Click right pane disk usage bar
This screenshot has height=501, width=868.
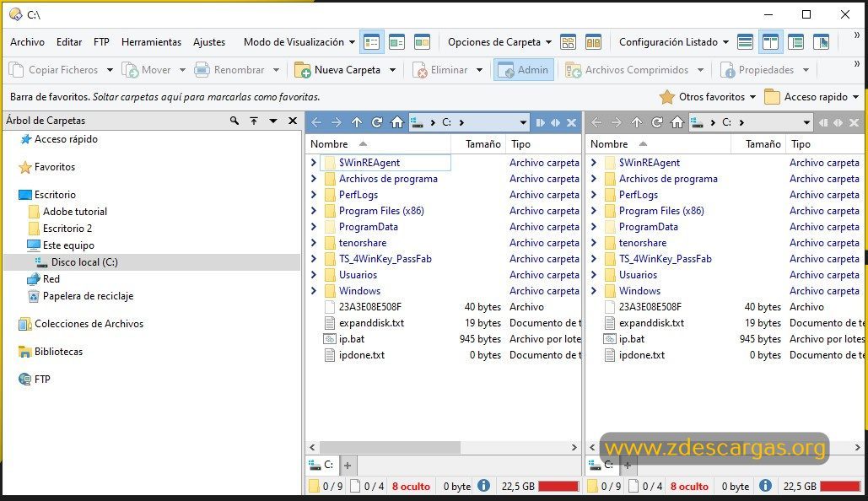coord(840,486)
